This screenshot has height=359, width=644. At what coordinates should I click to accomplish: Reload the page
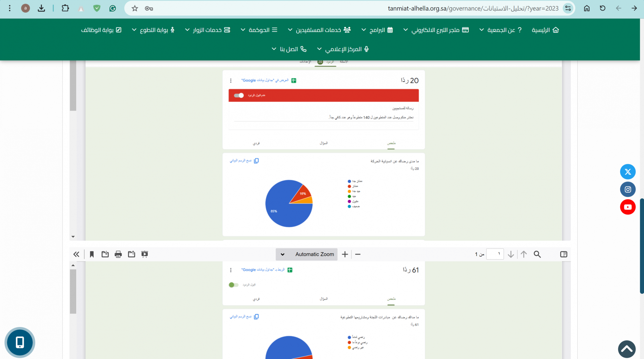pos(602,8)
